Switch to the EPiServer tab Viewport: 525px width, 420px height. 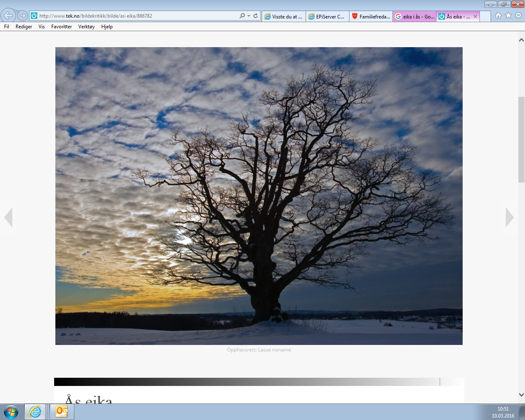coord(327,16)
